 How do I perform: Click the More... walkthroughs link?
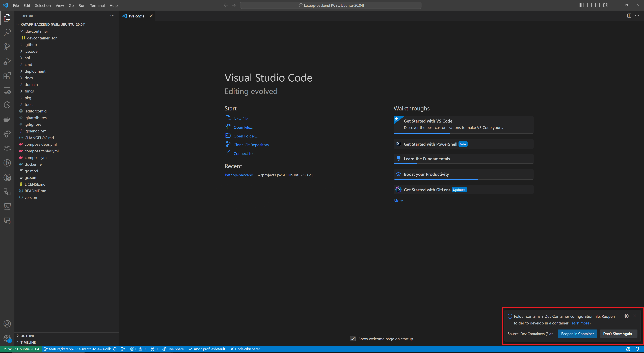tap(399, 201)
